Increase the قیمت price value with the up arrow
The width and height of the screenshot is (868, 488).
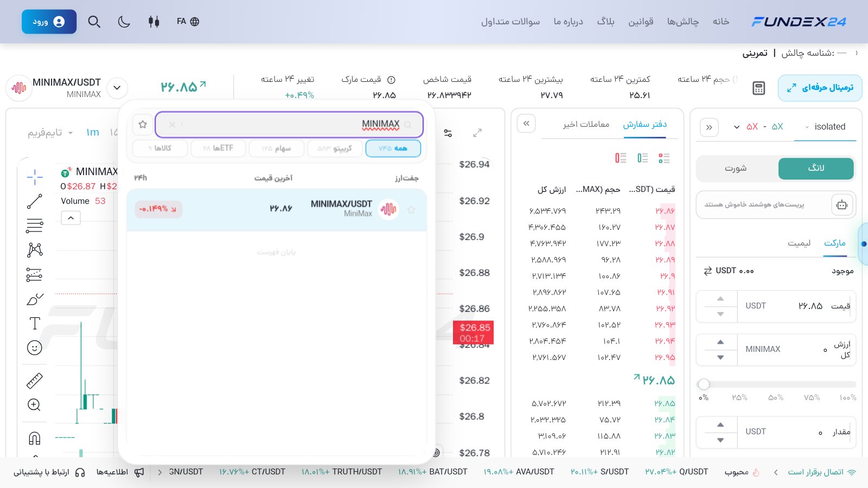point(720,299)
